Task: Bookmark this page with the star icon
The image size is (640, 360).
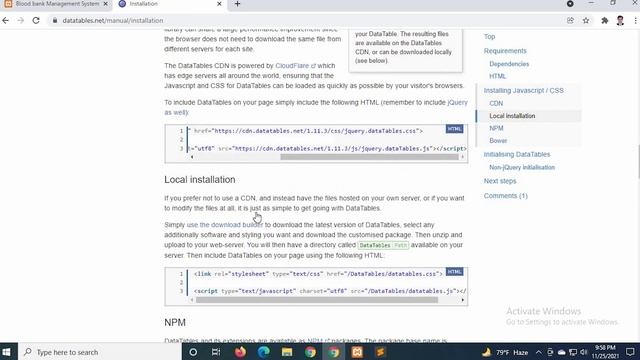Action: [x=586, y=20]
